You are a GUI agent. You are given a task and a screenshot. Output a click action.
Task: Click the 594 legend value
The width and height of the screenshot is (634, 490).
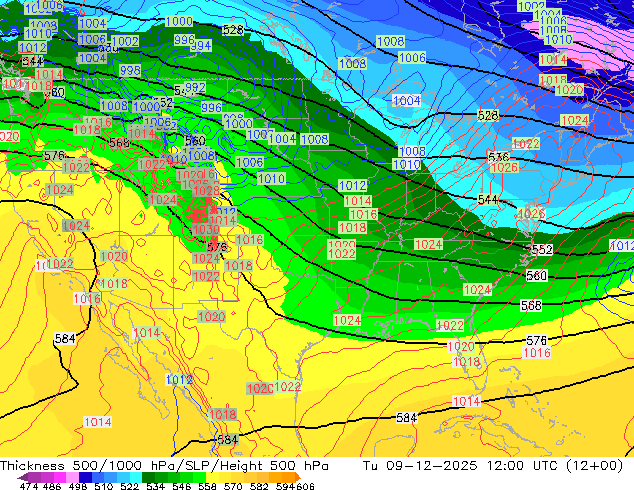point(285,486)
